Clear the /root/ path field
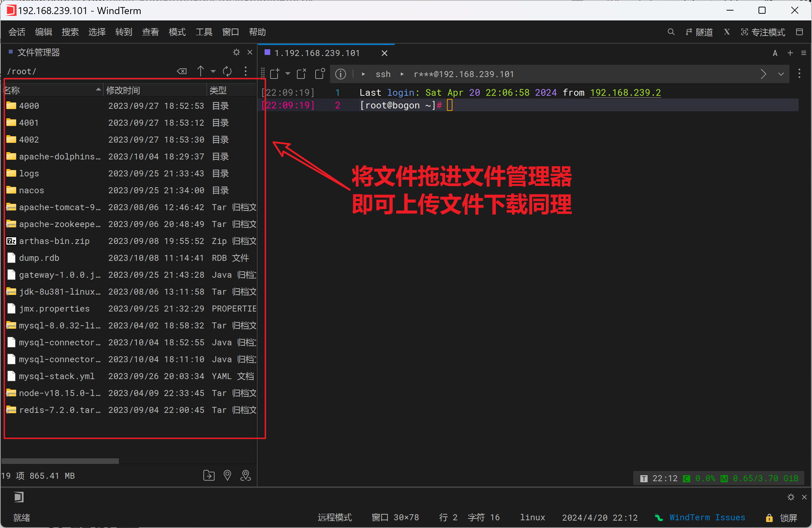812x528 pixels. click(182, 71)
